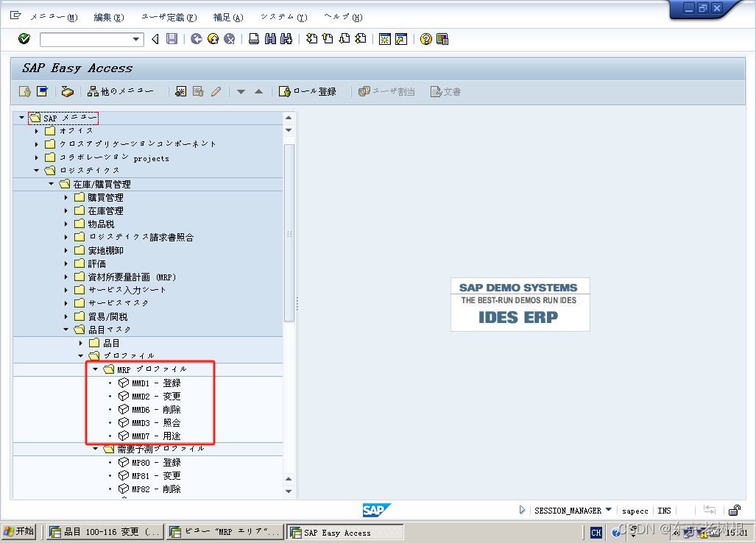This screenshot has height=543, width=756.
Task: Open the メニュー(M) menu
Action: [x=54, y=18]
